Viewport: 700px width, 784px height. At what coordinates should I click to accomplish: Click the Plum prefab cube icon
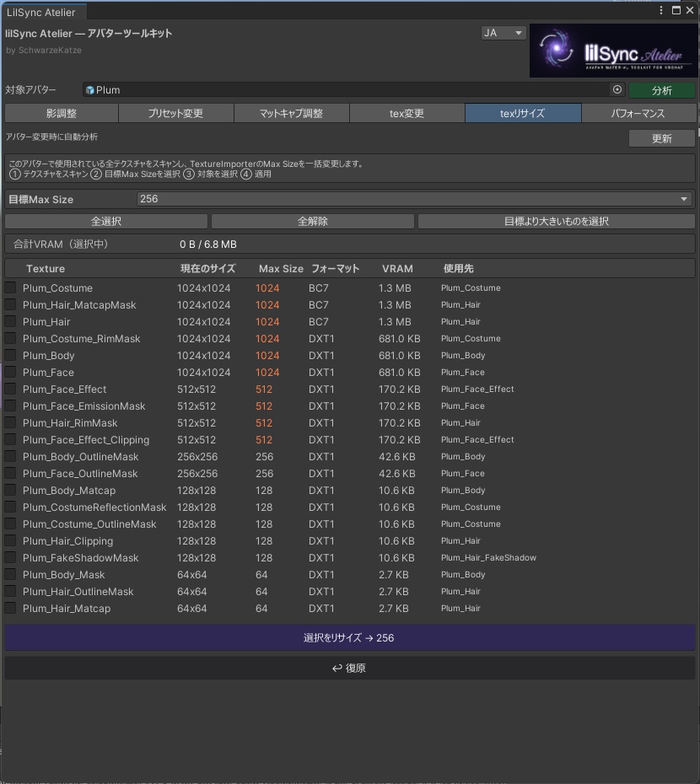tap(90, 90)
